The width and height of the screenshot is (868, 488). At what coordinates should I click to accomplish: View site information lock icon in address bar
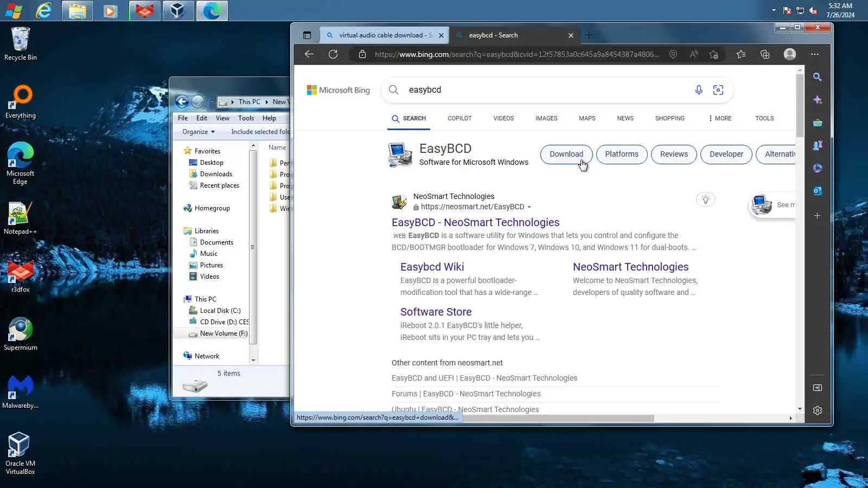point(362,54)
